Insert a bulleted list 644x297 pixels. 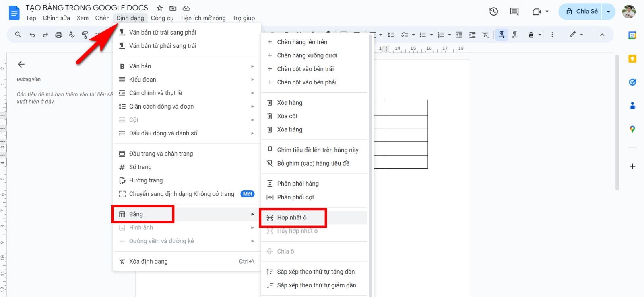coord(423,35)
